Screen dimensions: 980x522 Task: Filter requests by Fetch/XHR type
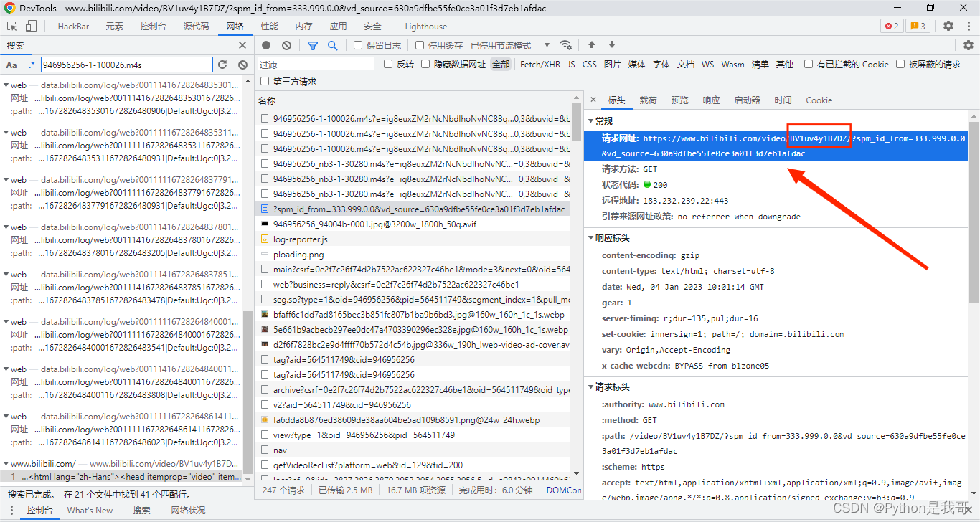tap(540, 65)
